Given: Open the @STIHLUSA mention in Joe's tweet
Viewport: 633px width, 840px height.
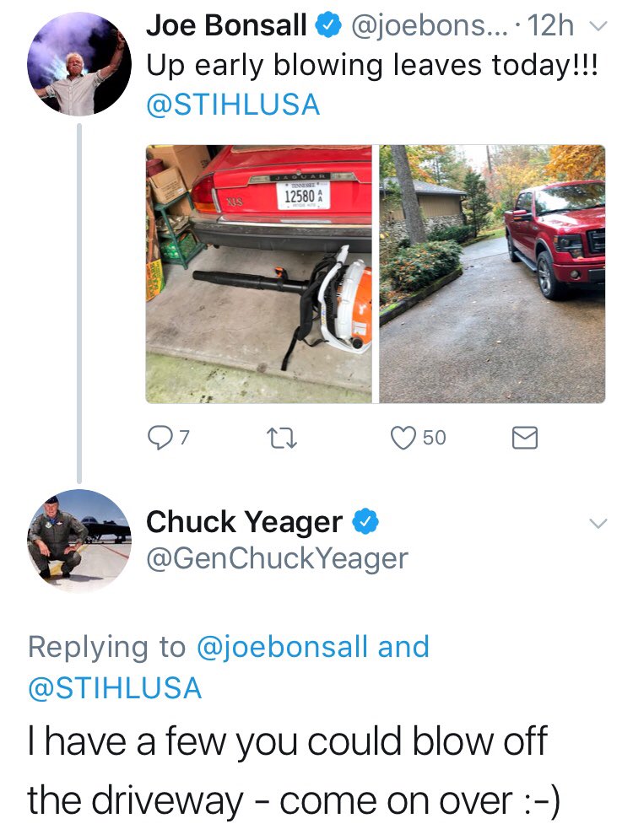Looking at the screenshot, I should 233,105.
